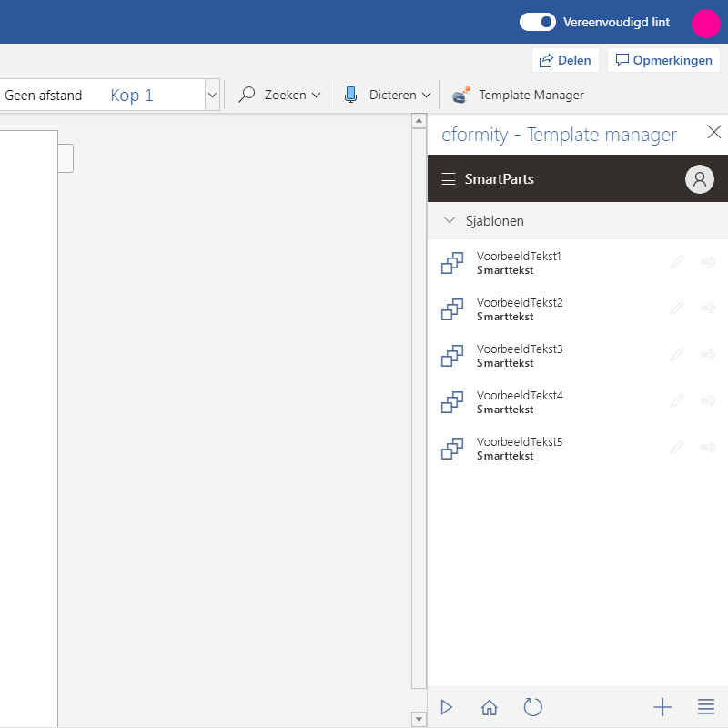
Task: Click the VoorbeeldTekst3 smarttekst icon
Action: [x=451, y=356]
